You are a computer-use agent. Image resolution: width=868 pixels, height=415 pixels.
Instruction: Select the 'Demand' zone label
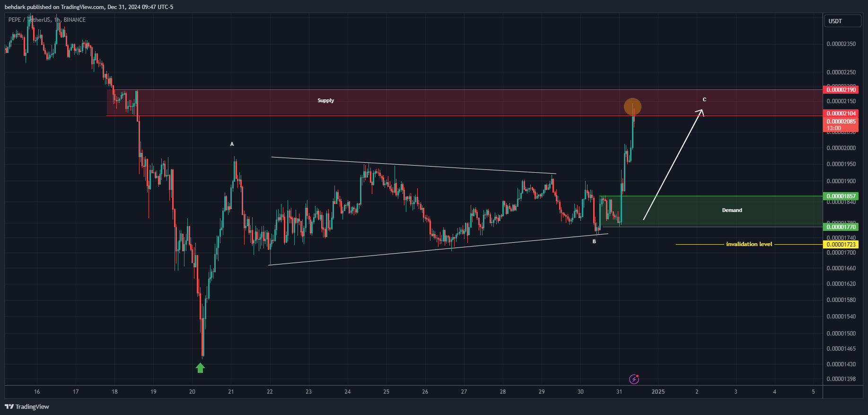click(x=732, y=210)
